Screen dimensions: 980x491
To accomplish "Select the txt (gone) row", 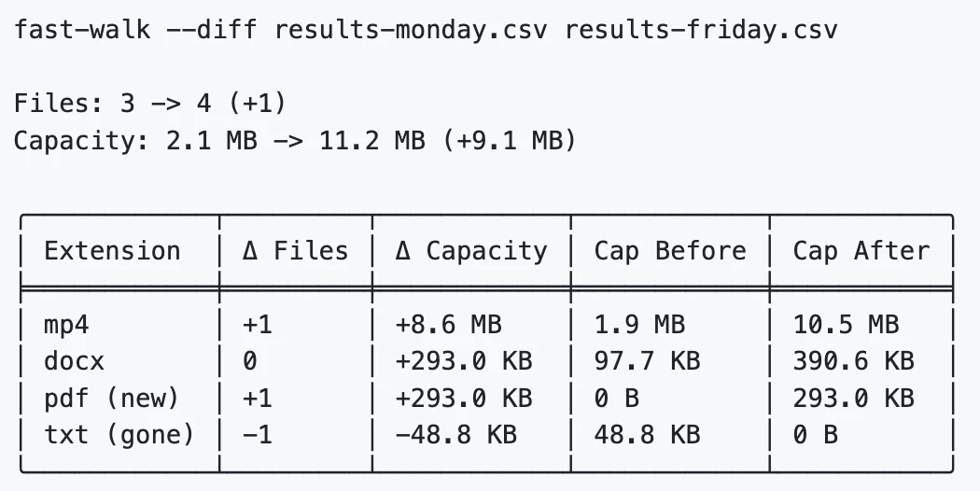I will click(x=487, y=435).
